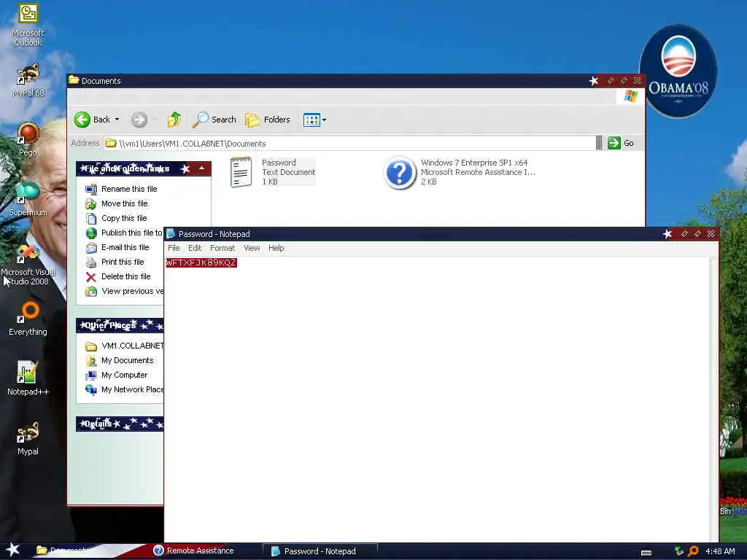Go Up one folder level

click(174, 120)
